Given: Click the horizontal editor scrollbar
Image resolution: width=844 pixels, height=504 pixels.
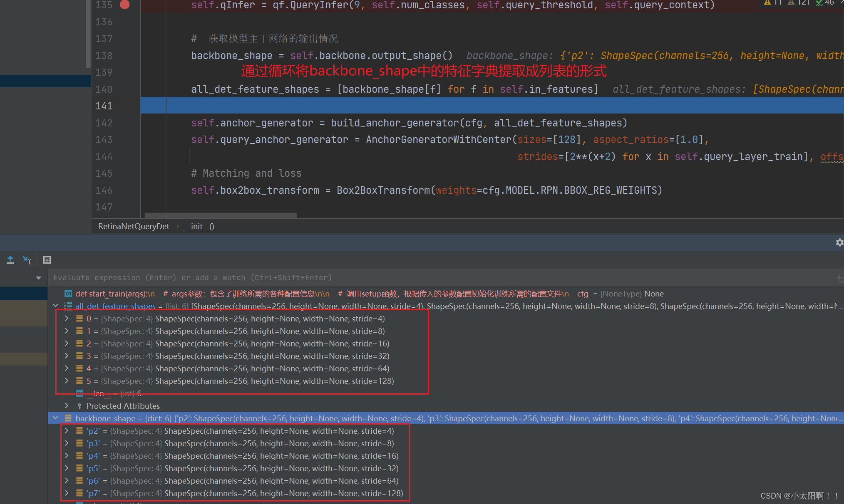Looking at the screenshot, I should click(x=221, y=215).
